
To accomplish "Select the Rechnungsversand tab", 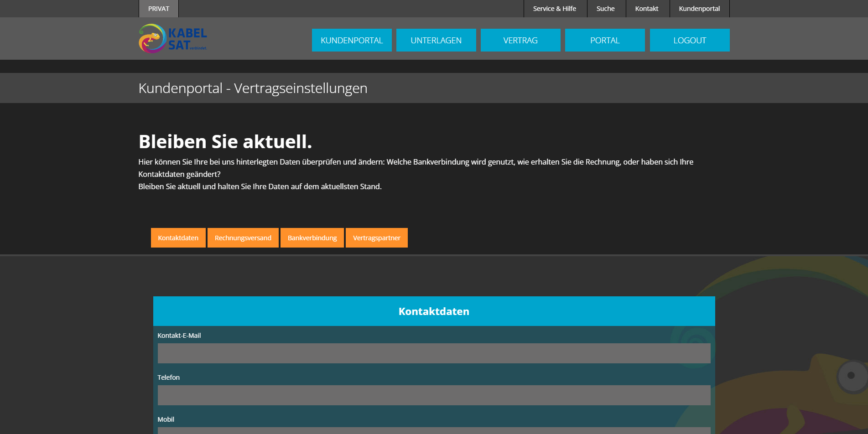I will click(243, 238).
